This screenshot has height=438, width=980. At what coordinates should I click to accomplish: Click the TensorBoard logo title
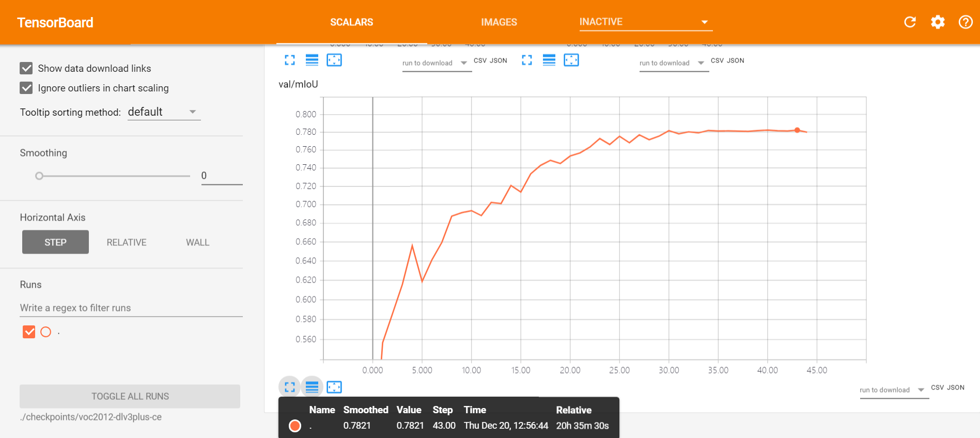(x=55, y=22)
